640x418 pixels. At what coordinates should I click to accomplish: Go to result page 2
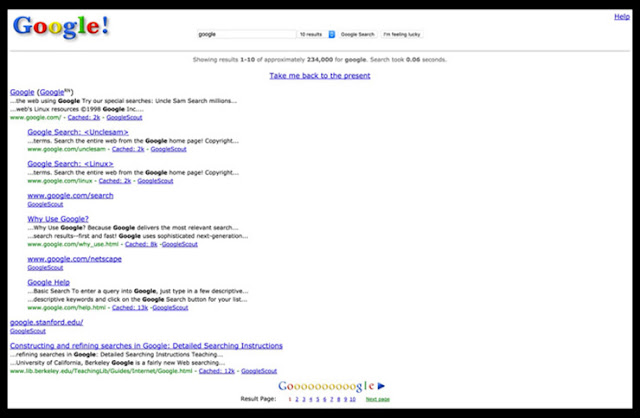297,399
